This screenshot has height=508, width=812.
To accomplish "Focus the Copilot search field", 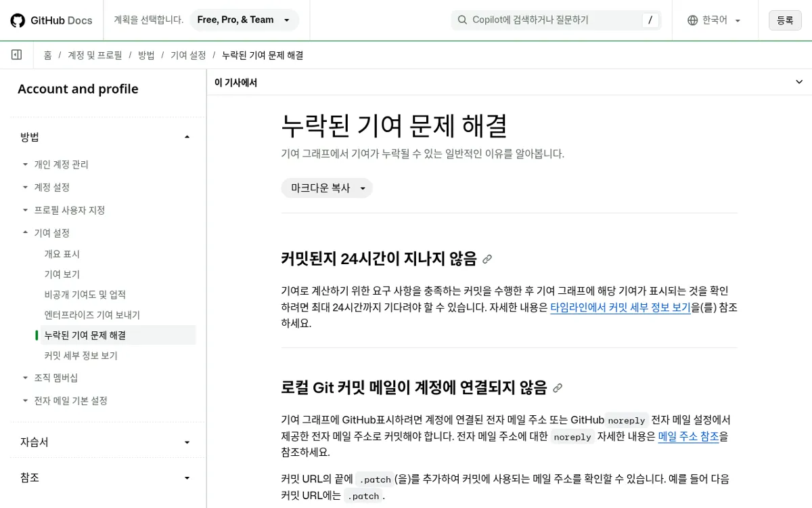I will pyautogui.click(x=556, y=20).
